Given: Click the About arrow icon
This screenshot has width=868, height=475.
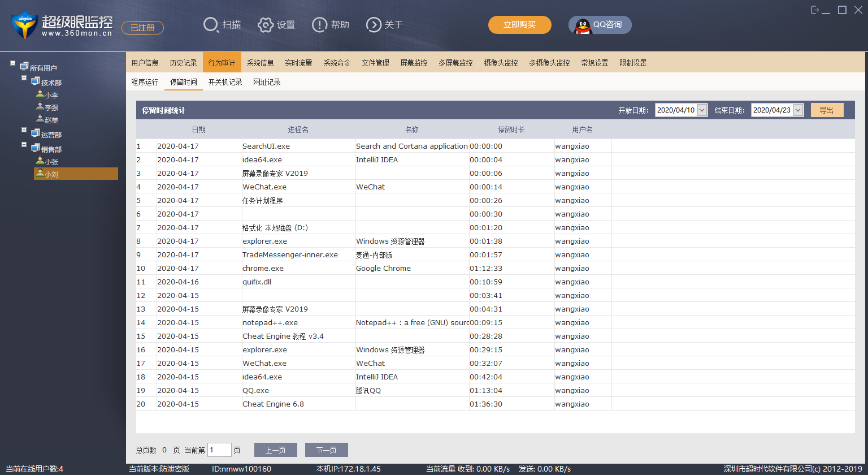Looking at the screenshot, I should point(374,25).
